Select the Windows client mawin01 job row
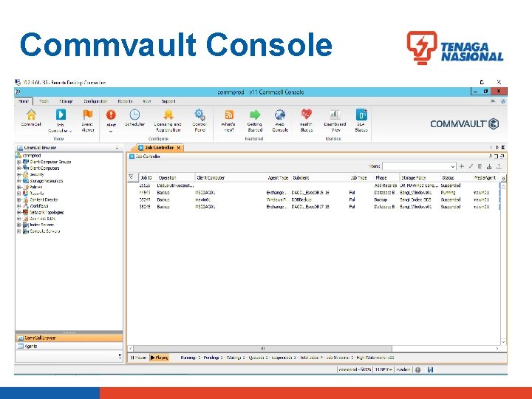 pos(314,199)
